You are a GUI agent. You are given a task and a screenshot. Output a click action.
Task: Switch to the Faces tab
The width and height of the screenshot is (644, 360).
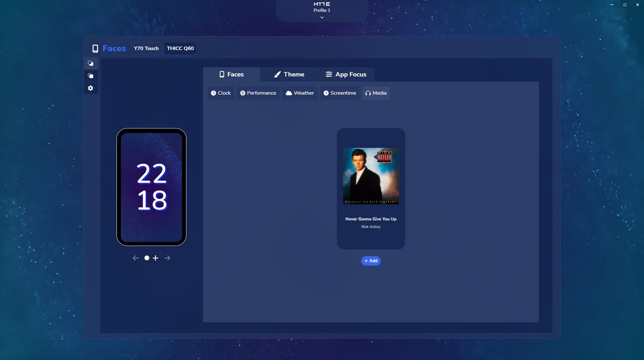[232, 74]
